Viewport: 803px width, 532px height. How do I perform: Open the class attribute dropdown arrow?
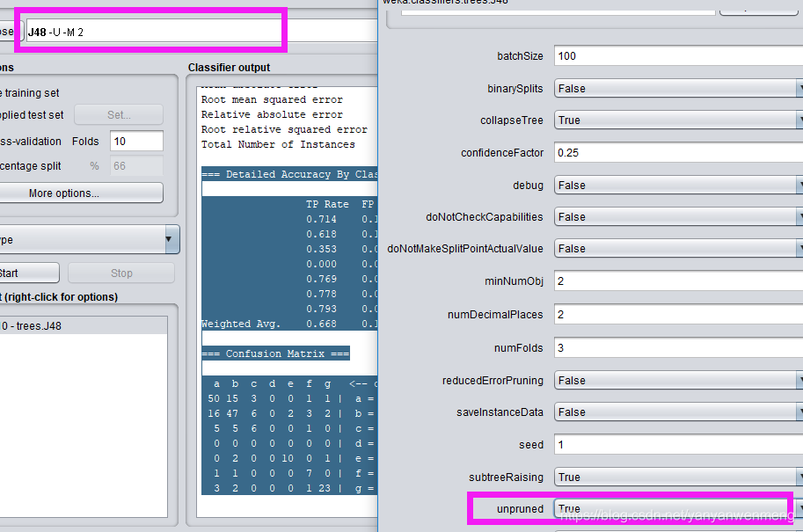[x=172, y=239]
